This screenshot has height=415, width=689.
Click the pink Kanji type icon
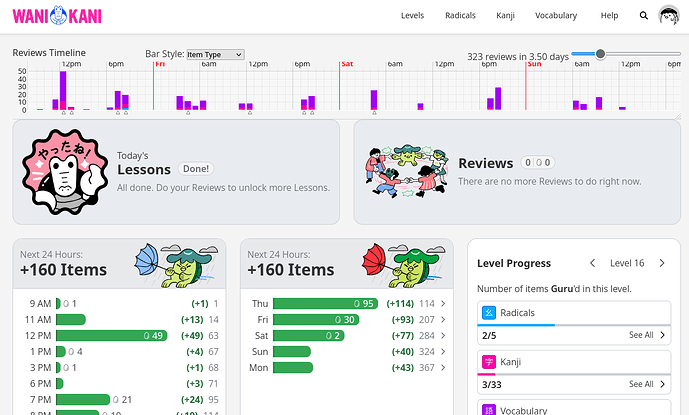(x=489, y=362)
